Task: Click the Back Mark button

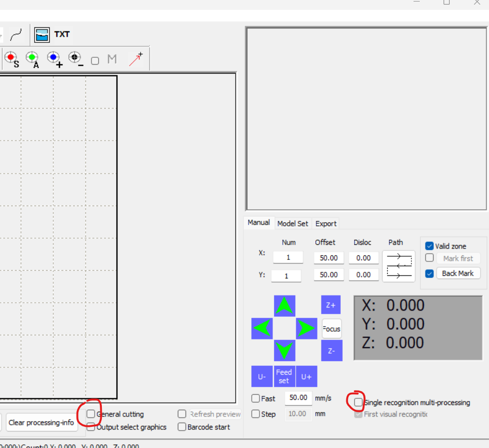Action: point(458,273)
